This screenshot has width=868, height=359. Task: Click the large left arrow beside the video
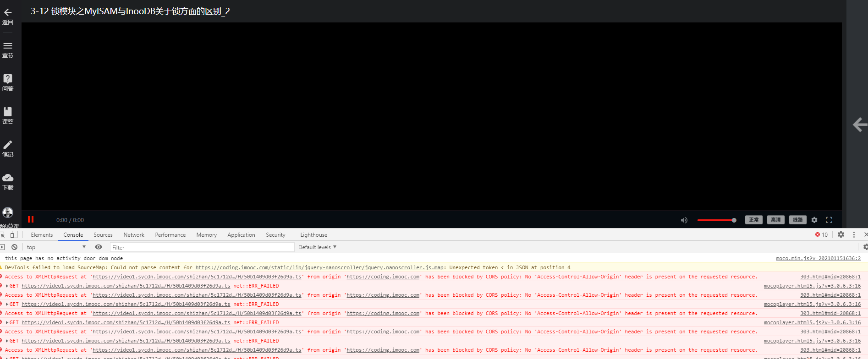click(x=860, y=125)
